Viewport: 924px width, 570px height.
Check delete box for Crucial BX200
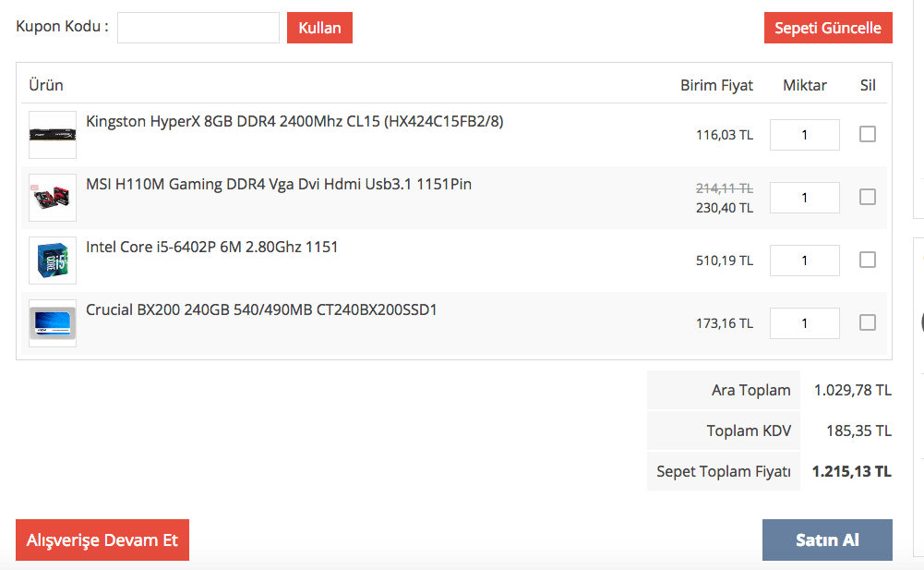[x=868, y=322]
